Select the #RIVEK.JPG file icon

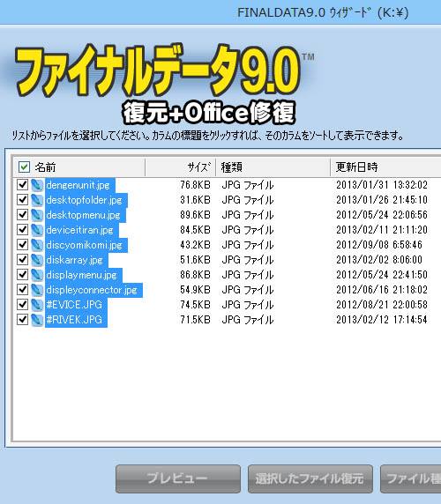(37, 320)
